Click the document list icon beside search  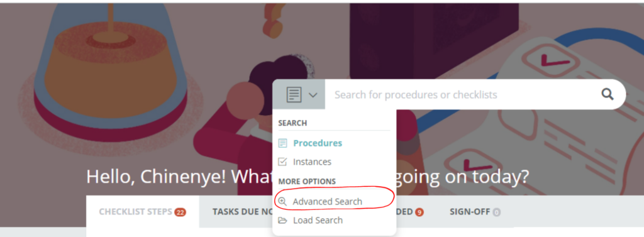point(294,94)
